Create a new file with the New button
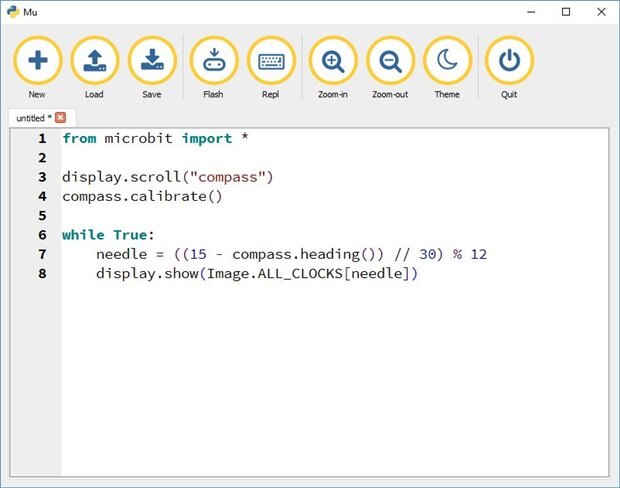 (38, 61)
